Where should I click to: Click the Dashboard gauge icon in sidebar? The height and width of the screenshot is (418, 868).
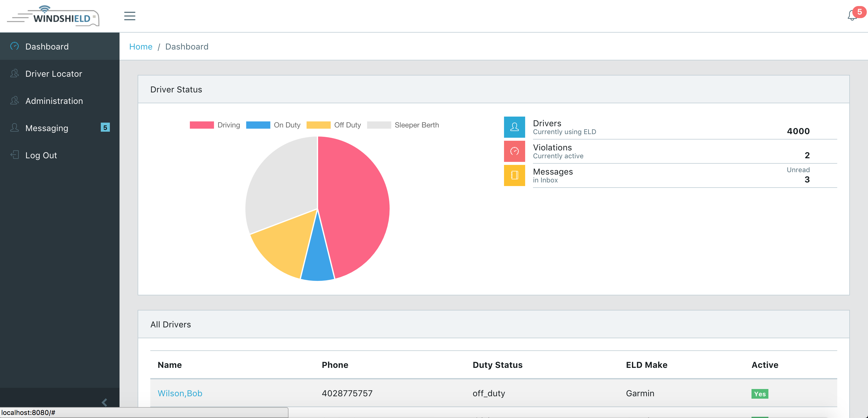tap(14, 46)
